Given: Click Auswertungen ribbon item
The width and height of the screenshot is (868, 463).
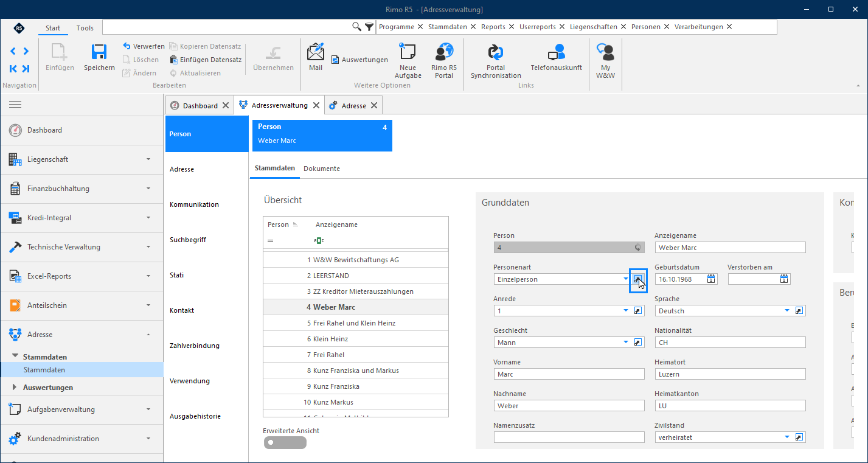Looking at the screenshot, I should pos(359,60).
